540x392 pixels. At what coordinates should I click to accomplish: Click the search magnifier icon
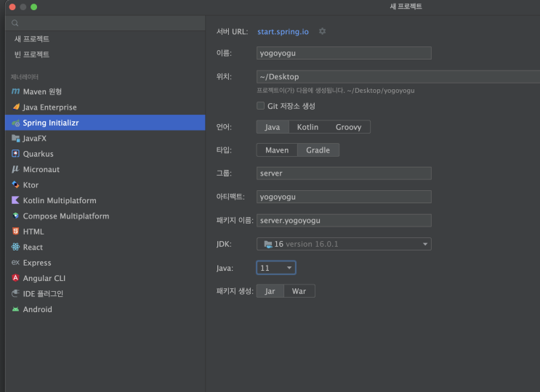pyautogui.click(x=15, y=23)
